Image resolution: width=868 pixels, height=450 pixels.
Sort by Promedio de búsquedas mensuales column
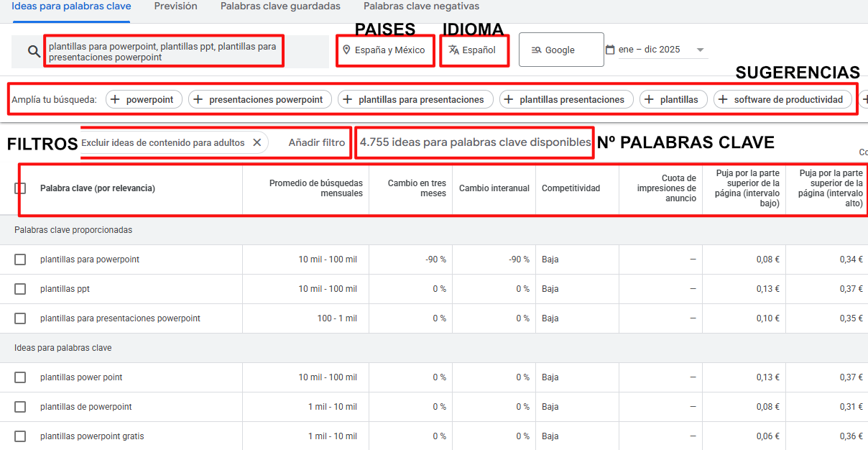pos(316,188)
